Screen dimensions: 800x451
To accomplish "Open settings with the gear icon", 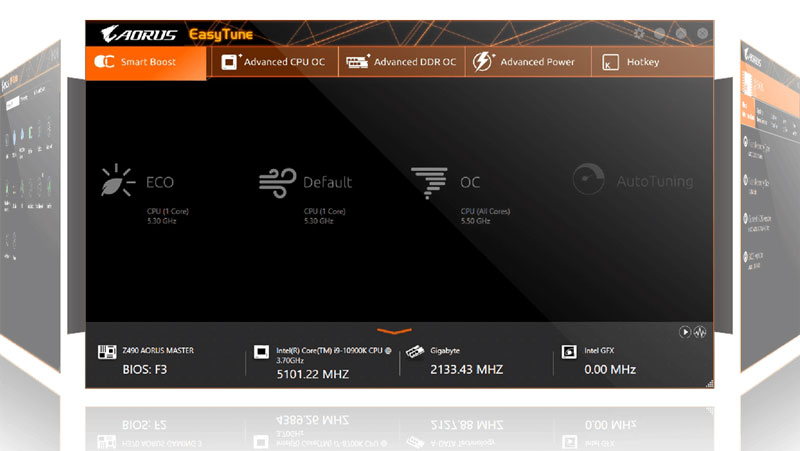I will coord(639,34).
